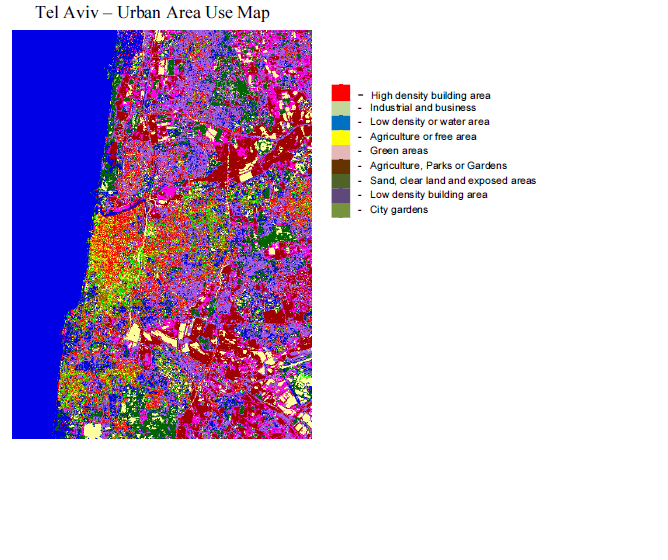Click the dark green Sand, clear land swatch
The image size is (668, 560).
pos(341,181)
